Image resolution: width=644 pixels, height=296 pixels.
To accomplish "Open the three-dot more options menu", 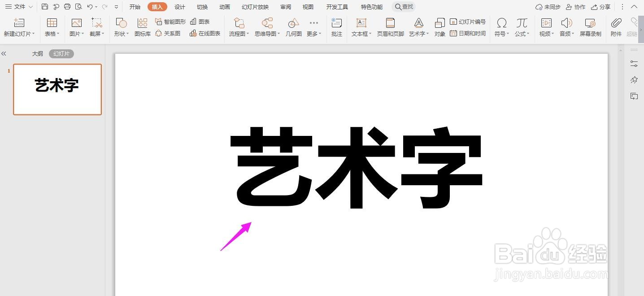I will 622,7.
